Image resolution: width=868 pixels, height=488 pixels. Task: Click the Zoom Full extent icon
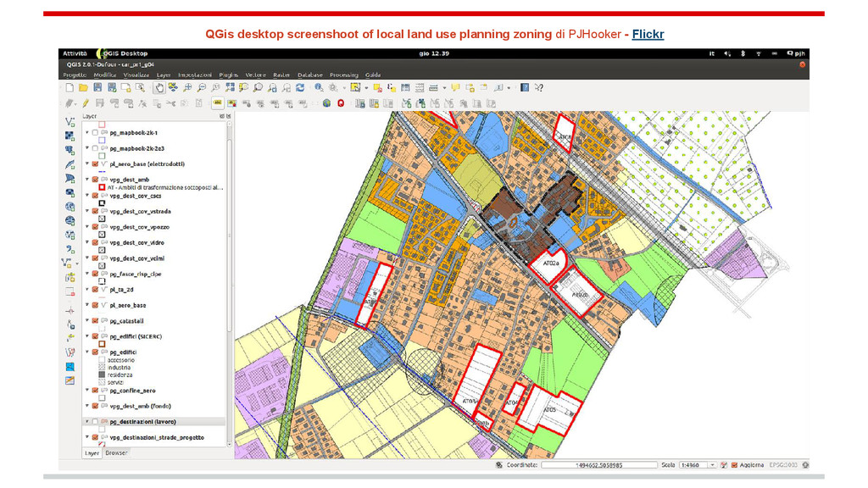coord(230,87)
